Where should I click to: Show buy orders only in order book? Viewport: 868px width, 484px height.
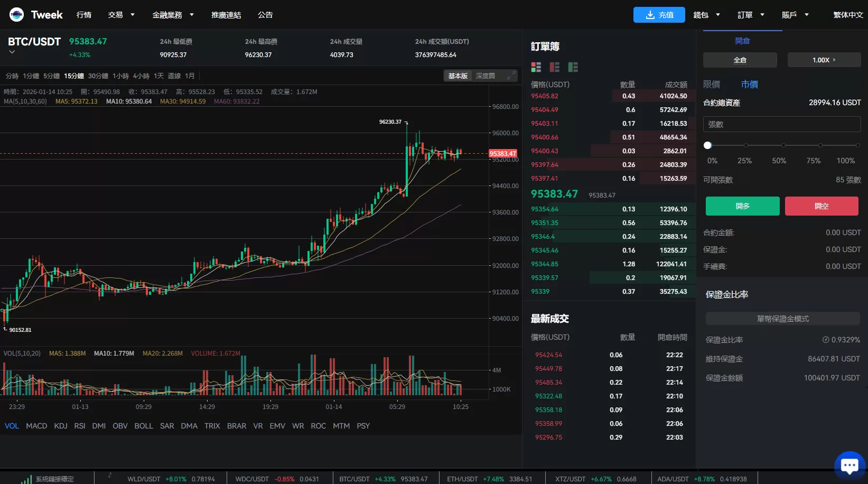573,67
